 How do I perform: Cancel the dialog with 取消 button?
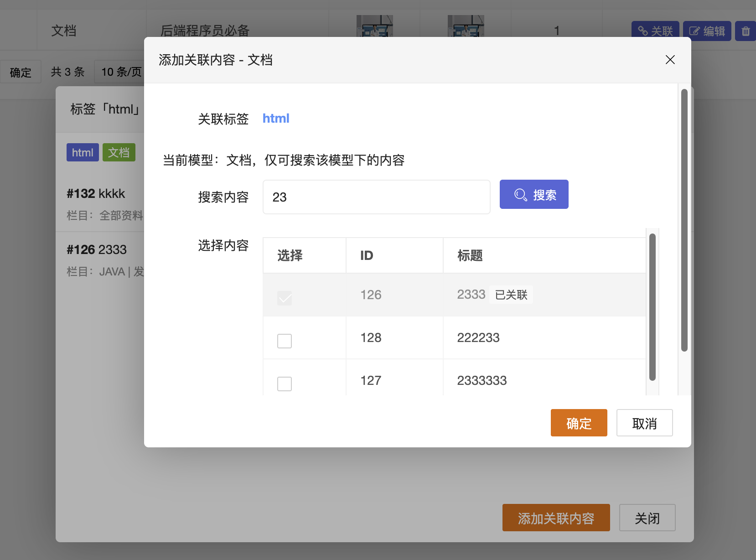(x=644, y=423)
